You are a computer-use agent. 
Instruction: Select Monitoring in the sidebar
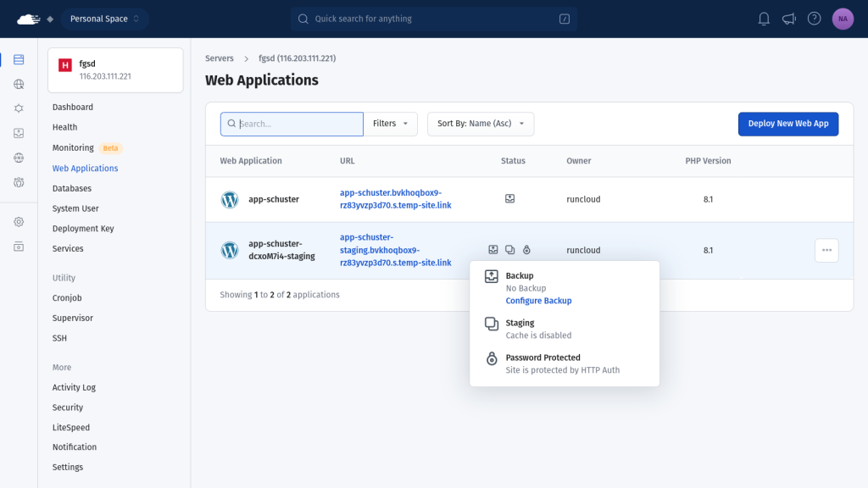click(73, 147)
